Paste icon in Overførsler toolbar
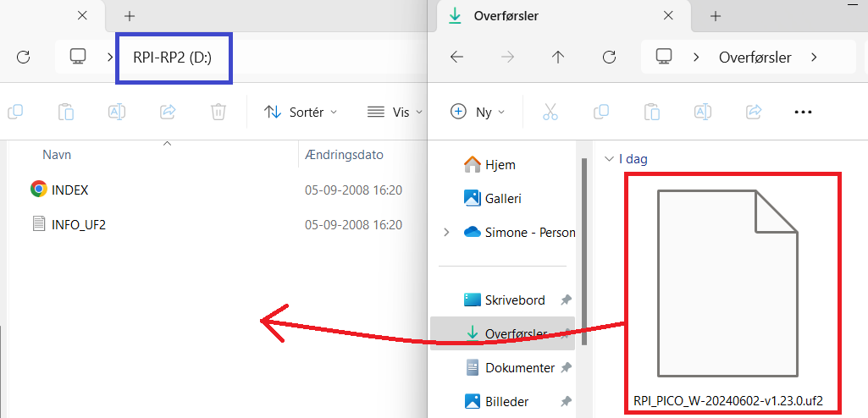This screenshot has width=868, height=418. point(651,112)
